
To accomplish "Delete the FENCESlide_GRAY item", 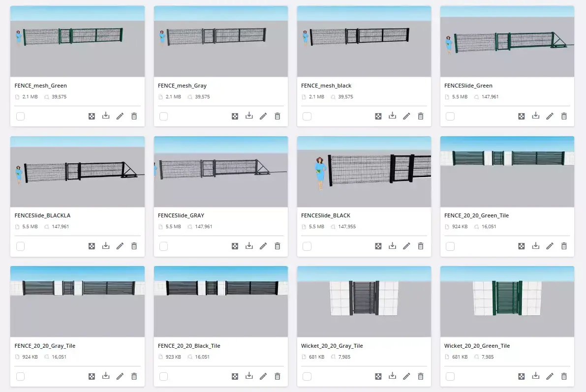I will 278,246.
